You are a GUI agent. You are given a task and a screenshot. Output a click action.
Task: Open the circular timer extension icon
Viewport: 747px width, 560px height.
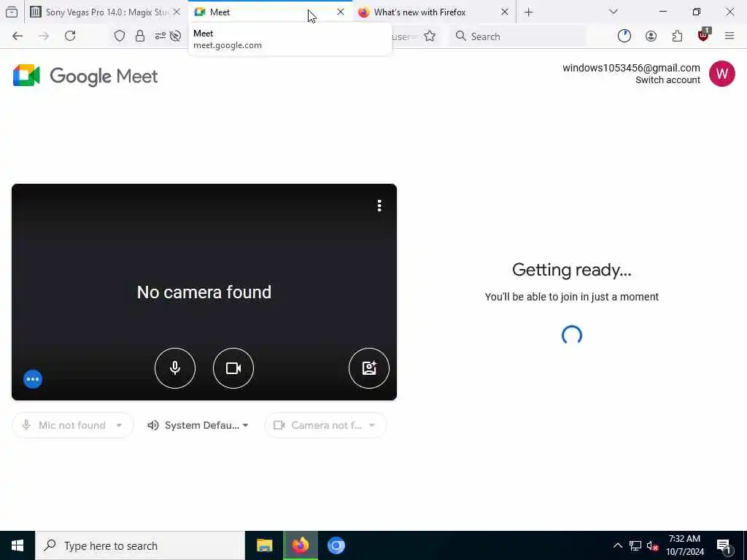624,36
